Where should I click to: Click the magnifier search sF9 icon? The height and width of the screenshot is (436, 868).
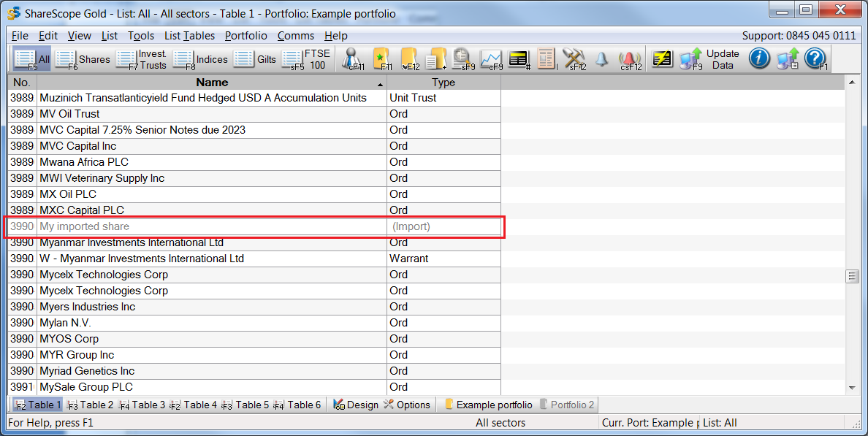462,59
